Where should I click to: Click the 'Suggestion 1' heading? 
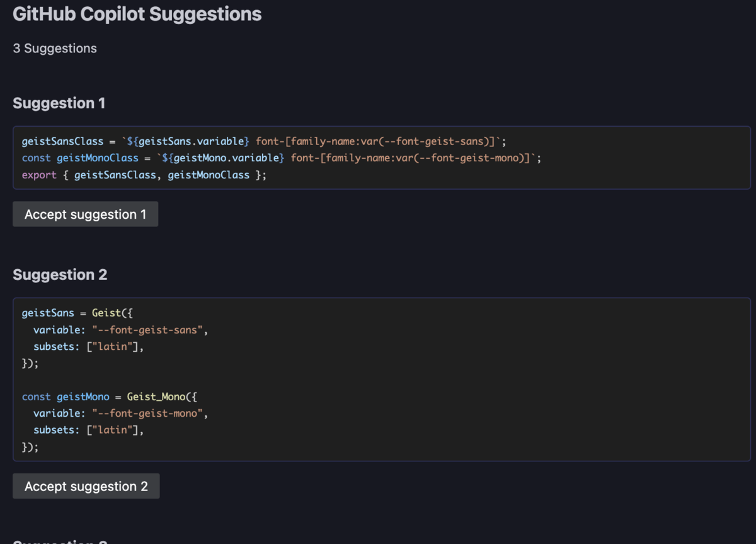(59, 103)
